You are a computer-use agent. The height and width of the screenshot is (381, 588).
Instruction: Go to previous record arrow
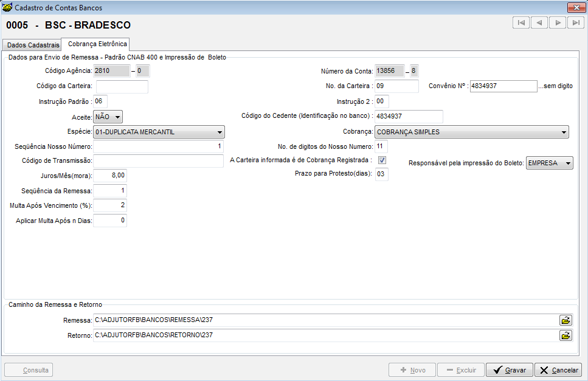(x=539, y=23)
